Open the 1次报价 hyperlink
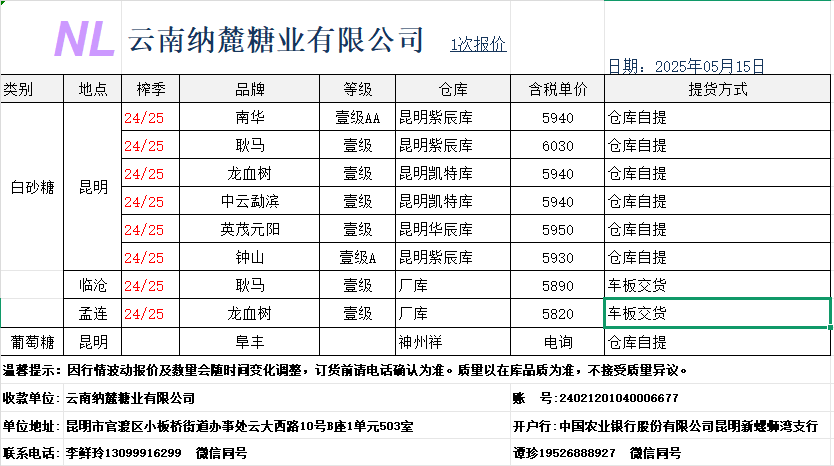Image resolution: width=834 pixels, height=466 pixels. pyautogui.click(x=477, y=44)
